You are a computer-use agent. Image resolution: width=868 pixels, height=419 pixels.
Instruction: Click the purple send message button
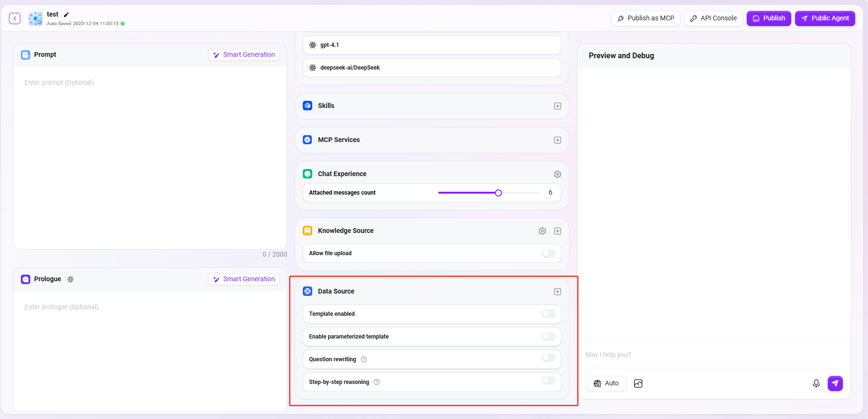click(835, 383)
